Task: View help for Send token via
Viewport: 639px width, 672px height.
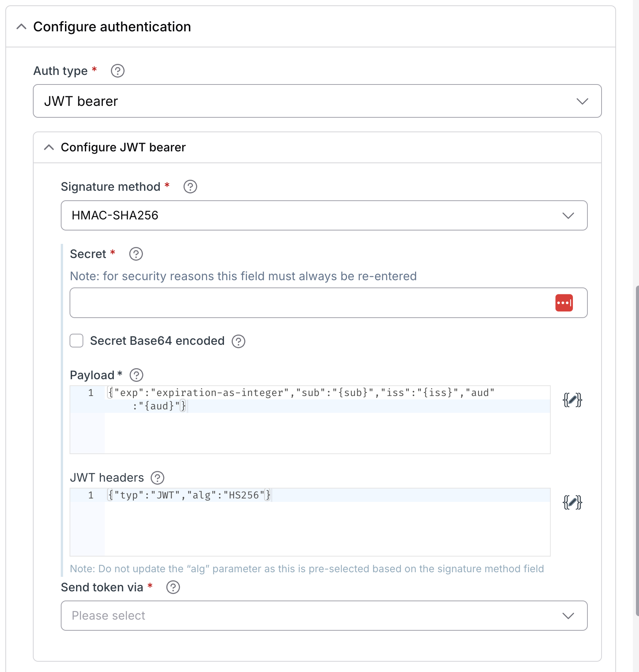Action: tap(172, 587)
